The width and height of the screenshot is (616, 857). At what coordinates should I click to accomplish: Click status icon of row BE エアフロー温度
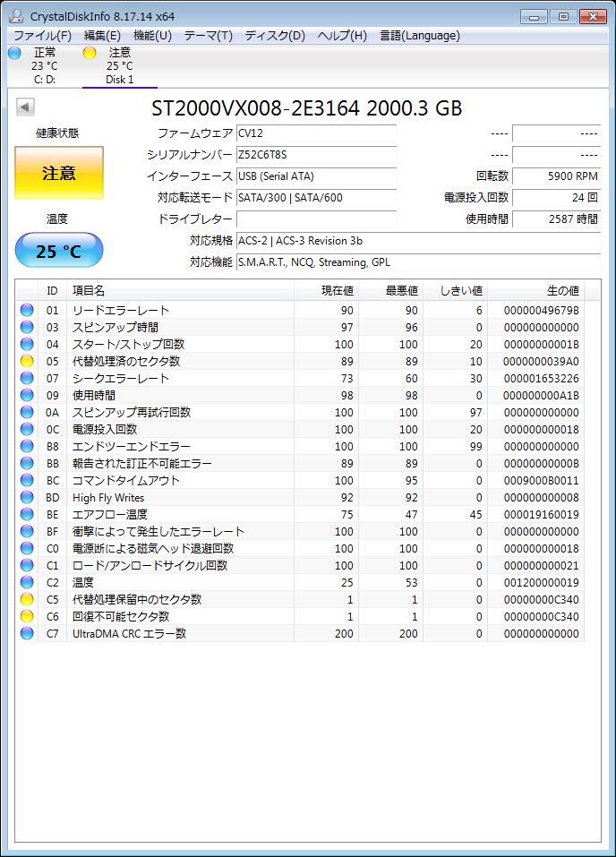[x=27, y=514]
